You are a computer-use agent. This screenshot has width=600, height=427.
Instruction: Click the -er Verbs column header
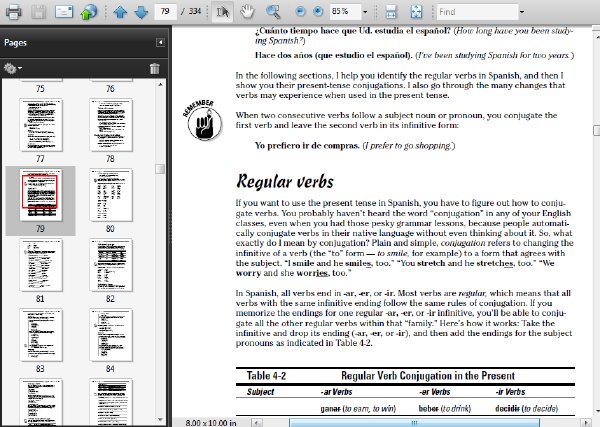[435, 392]
